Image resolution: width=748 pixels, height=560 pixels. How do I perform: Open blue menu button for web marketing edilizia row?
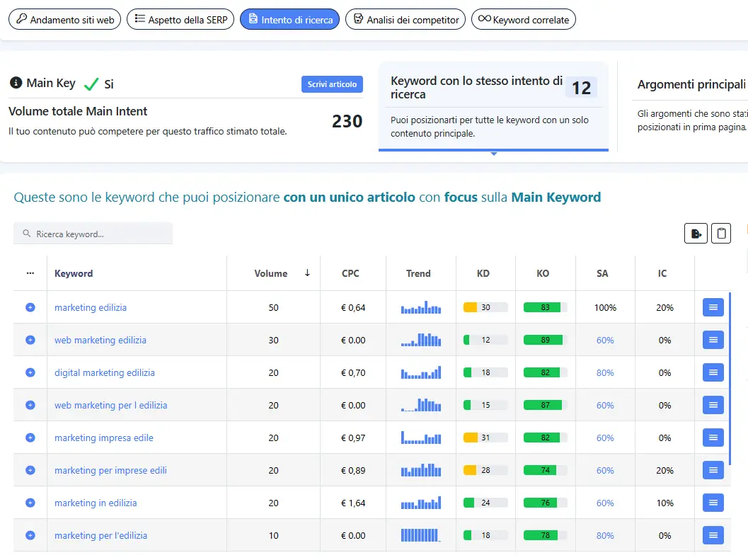click(713, 340)
